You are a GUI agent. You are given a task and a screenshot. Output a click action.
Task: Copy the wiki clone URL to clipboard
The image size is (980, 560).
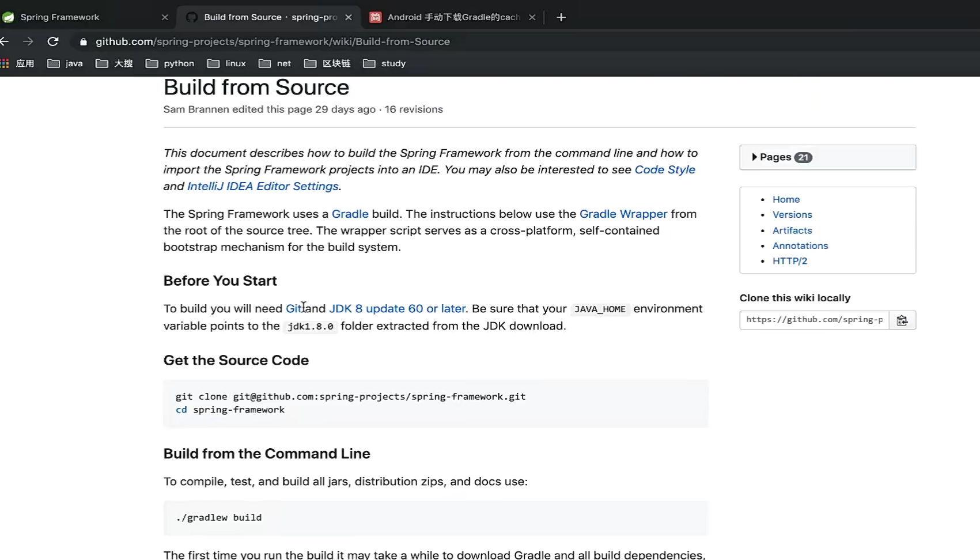[x=902, y=320]
